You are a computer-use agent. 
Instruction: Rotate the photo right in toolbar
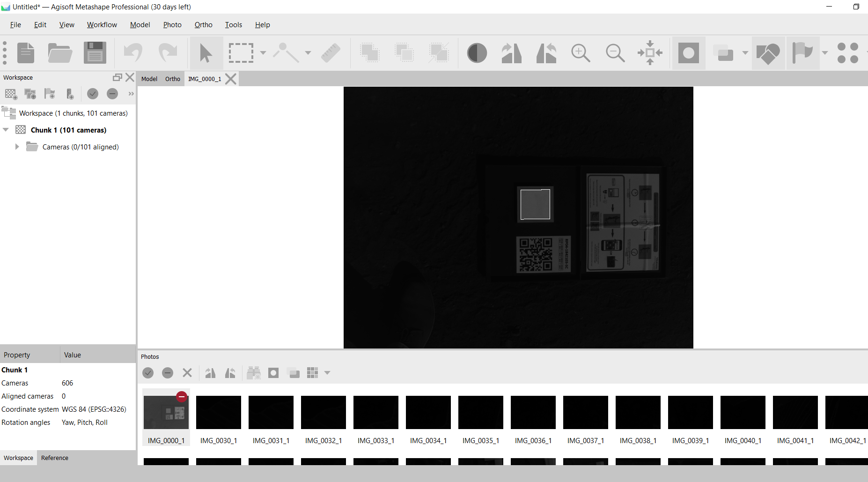pyautogui.click(x=511, y=52)
